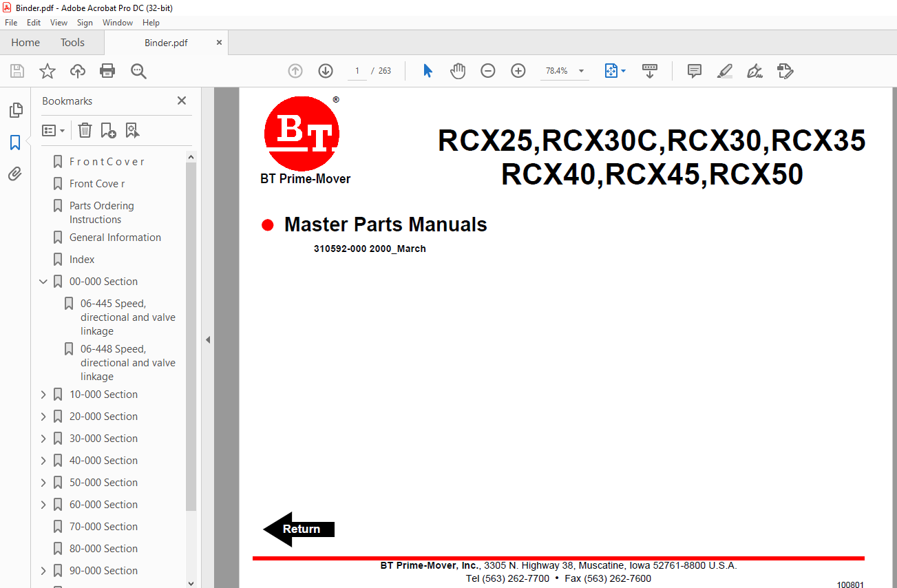Expand the 90-000 Section bookmark
This screenshot has height=588, width=897.
click(43, 571)
